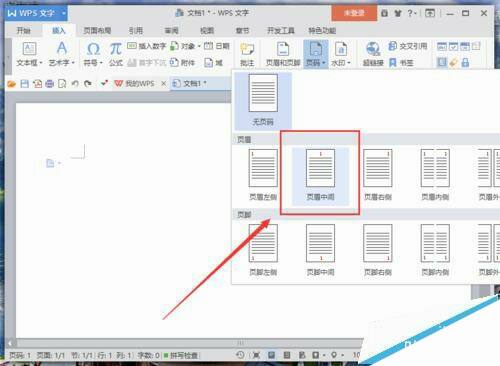Expand the 水印 dropdown arrow

[x=349, y=63]
